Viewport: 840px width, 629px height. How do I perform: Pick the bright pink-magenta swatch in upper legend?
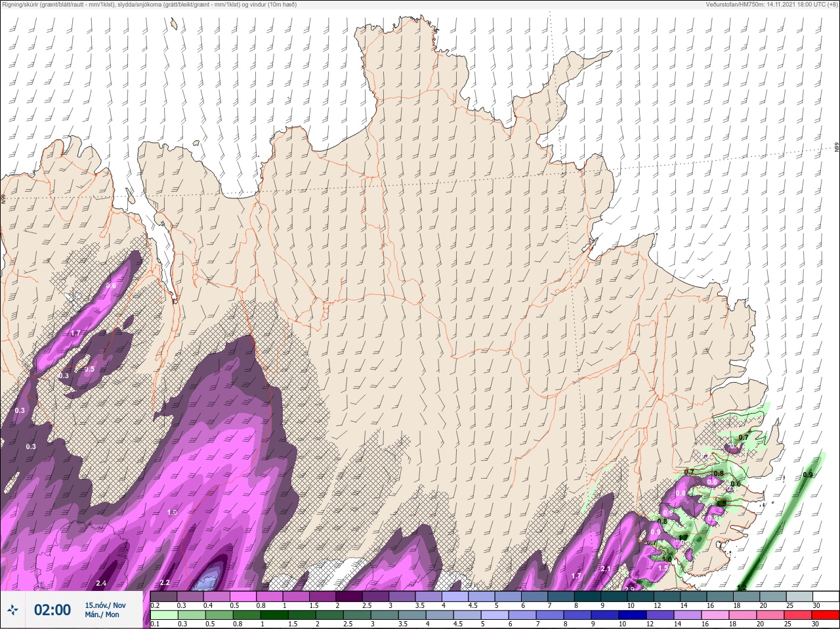pos(243,596)
